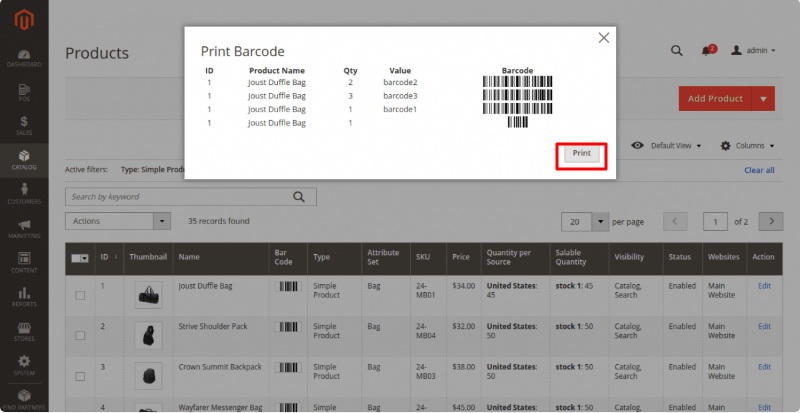Click the barcode1 barcode image in dialog
This screenshot has width=800, height=413.
coord(517,109)
